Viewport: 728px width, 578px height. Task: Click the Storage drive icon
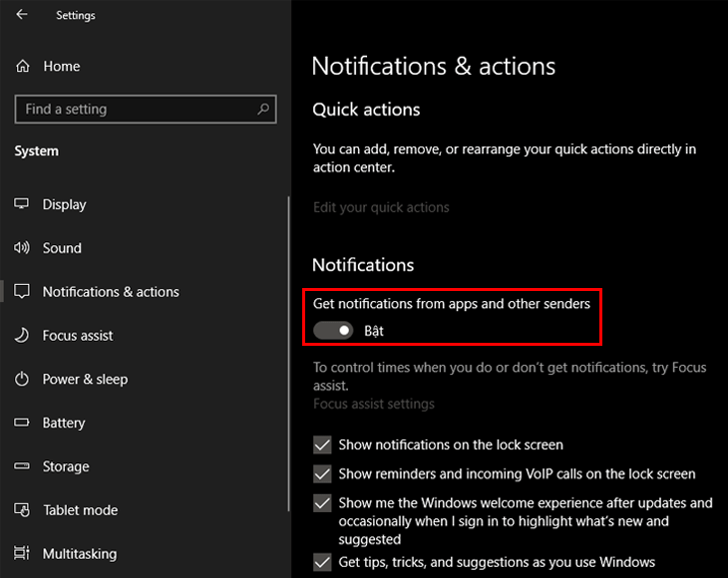coord(22,466)
